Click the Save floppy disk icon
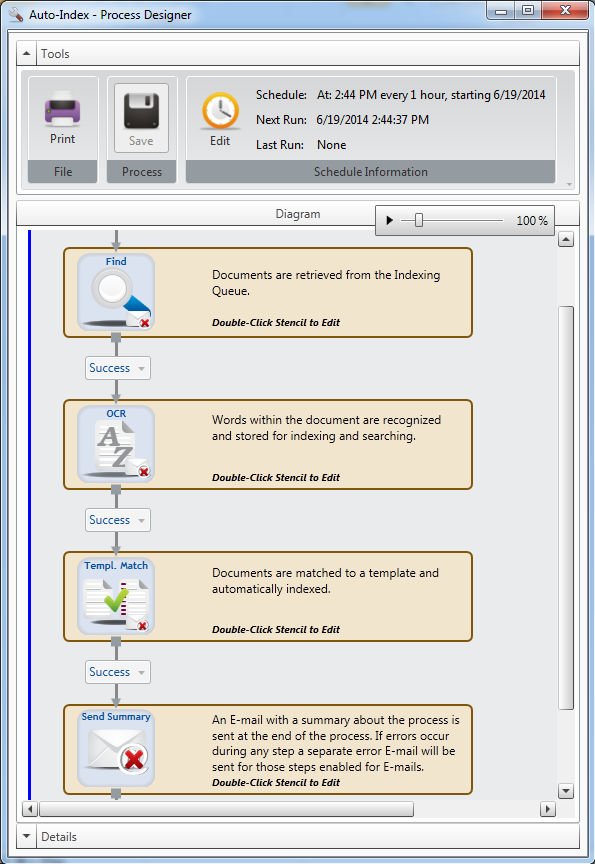595x864 pixels. pyautogui.click(x=141, y=110)
